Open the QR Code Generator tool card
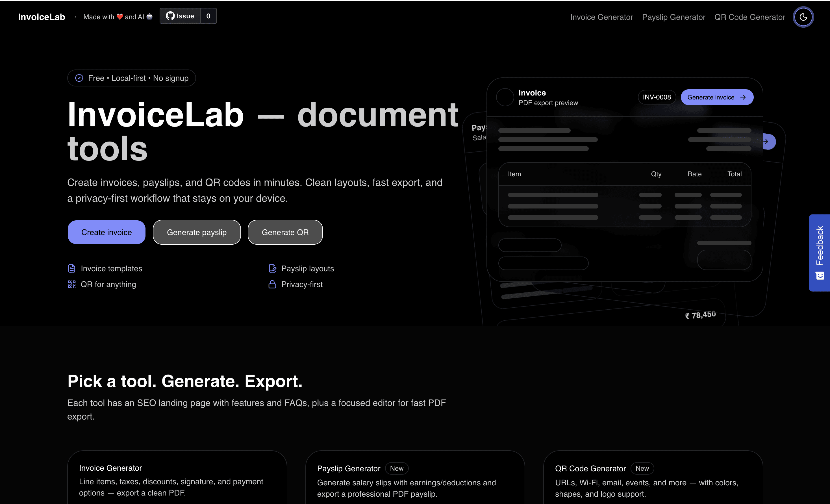Screen dimensions: 830x504 point(653,477)
